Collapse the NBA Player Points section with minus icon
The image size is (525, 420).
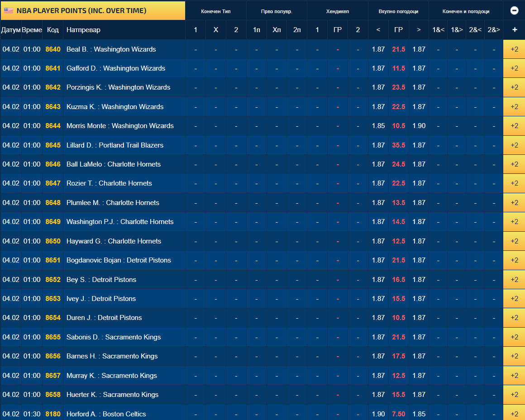click(514, 11)
